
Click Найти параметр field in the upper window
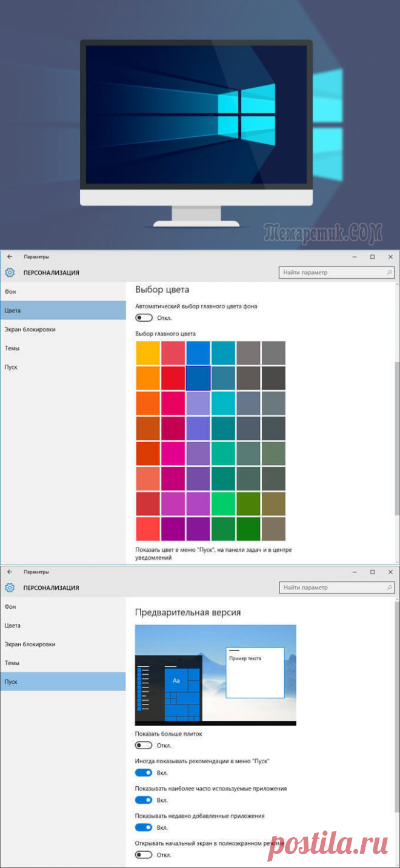click(337, 273)
